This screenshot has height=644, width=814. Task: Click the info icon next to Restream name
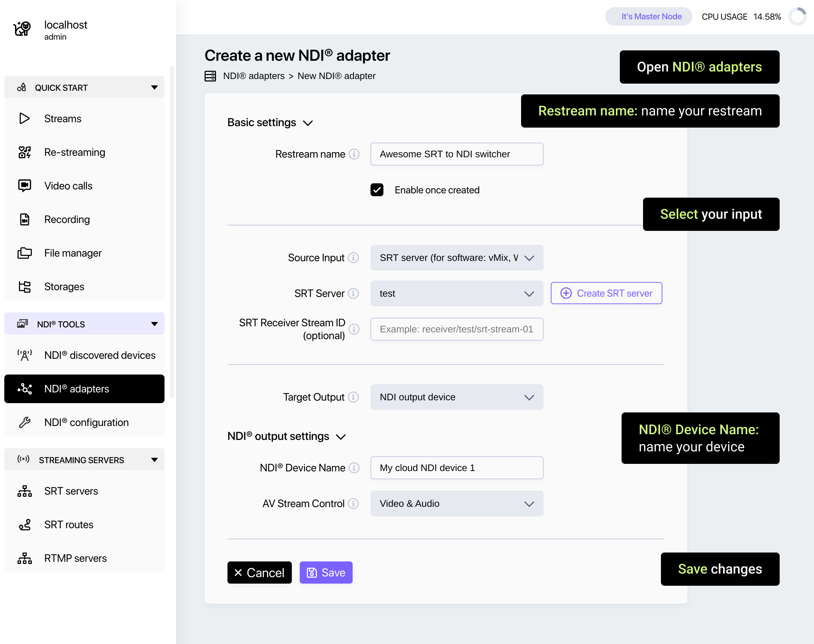pos(354,154)
